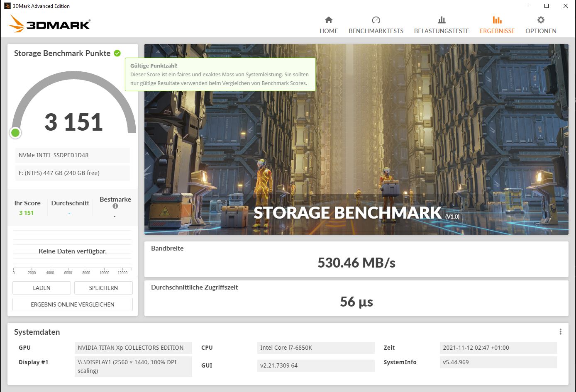
Task: Click Zeit value 2021-11-12 02:47
Action: [x=498, y=348]
